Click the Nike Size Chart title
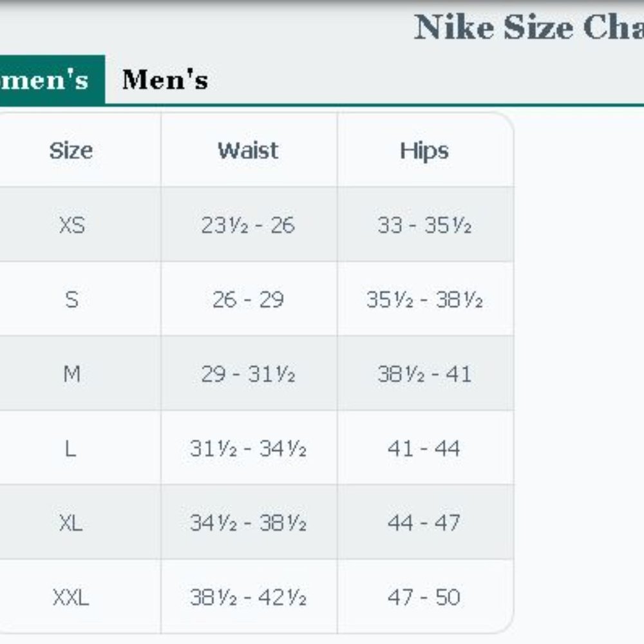The width and height of the screenshot is (644, 644). point(535,27)
